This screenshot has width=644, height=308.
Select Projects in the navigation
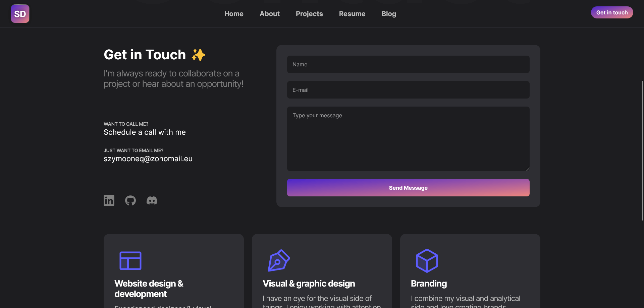tap(309, 14)
